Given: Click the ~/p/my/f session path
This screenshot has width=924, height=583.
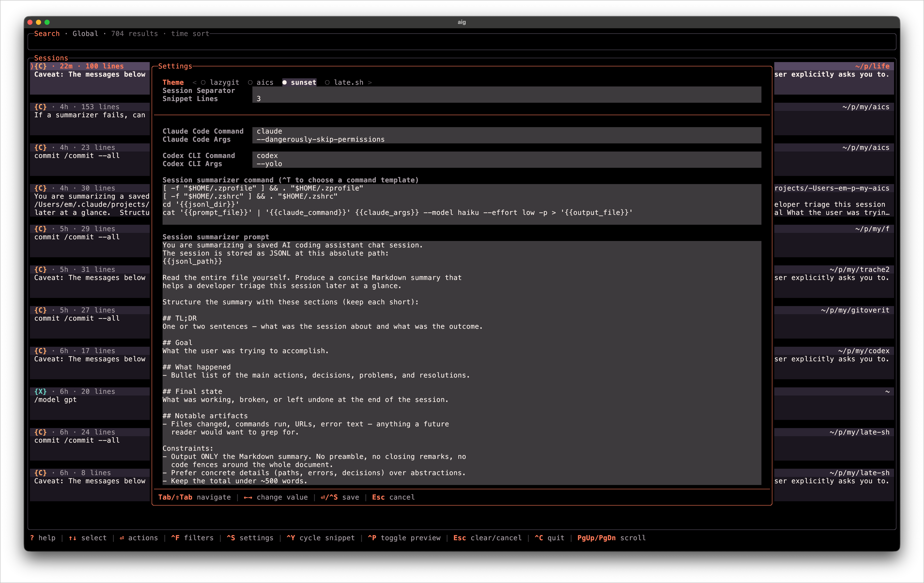Looking at the screenshot, I should click(x=872, y=229).
